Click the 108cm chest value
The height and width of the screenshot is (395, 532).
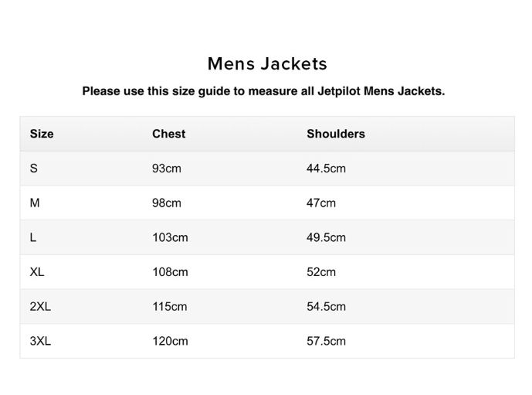tap(170, 272)
